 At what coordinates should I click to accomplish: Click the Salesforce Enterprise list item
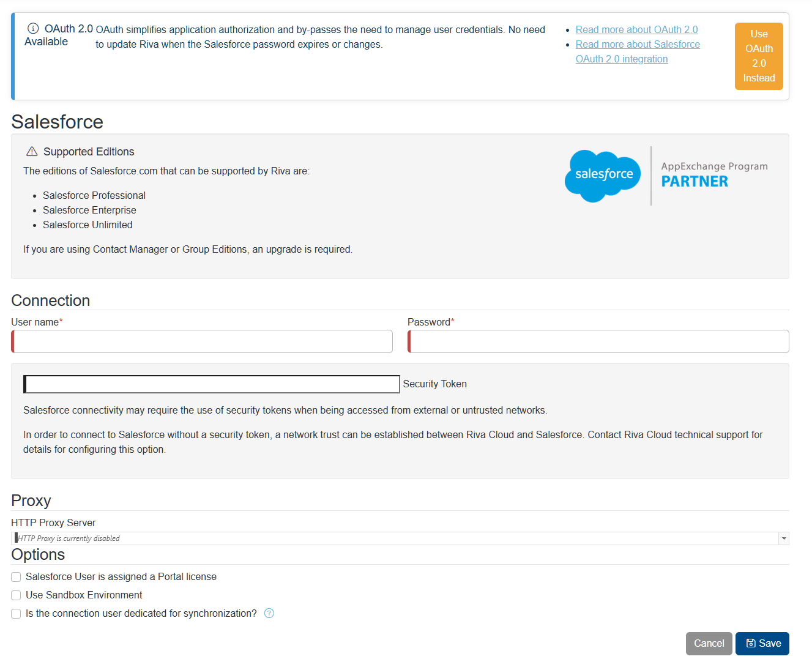(x=89, y=210)
